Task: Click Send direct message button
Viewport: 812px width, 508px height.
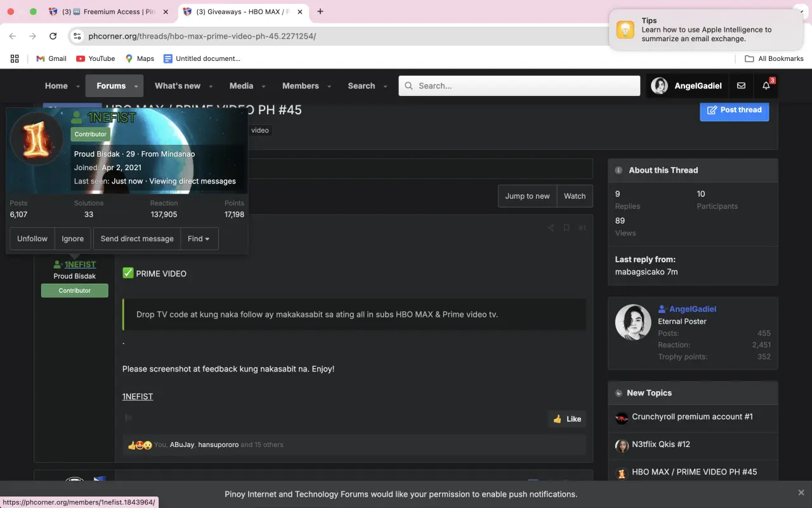Action: click(x=137, y=239)
